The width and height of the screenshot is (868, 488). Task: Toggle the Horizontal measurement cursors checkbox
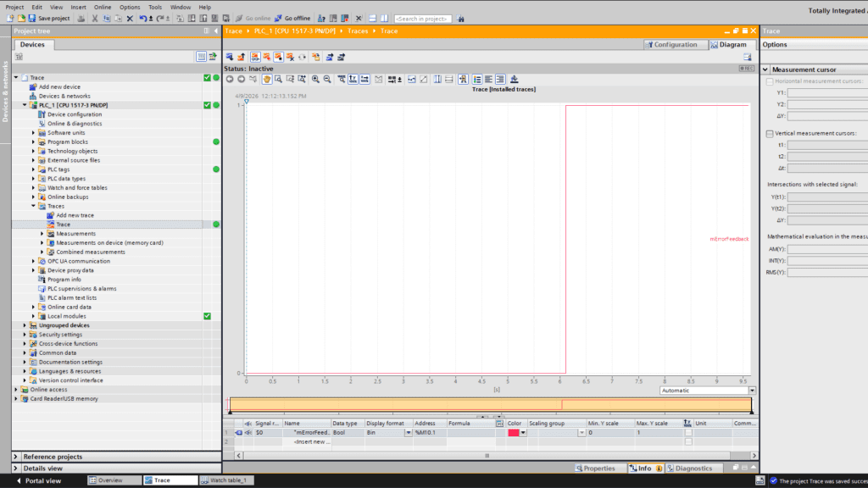(769, 81)
